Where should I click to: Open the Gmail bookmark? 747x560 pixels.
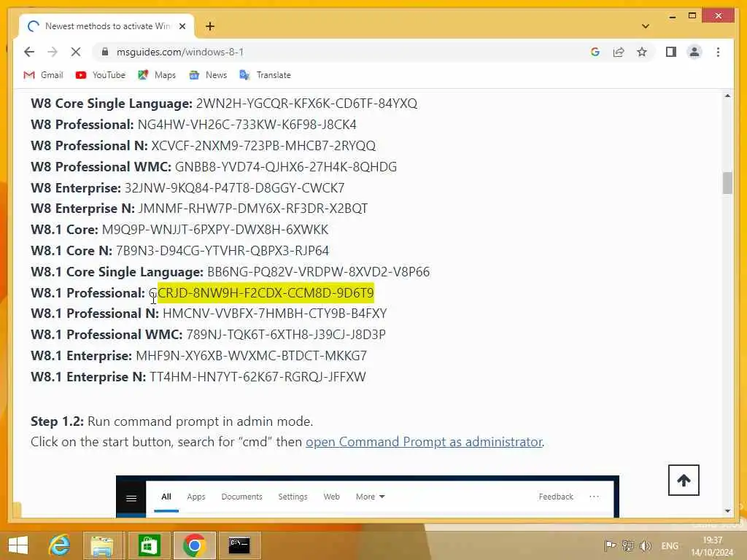click(43, 75)
